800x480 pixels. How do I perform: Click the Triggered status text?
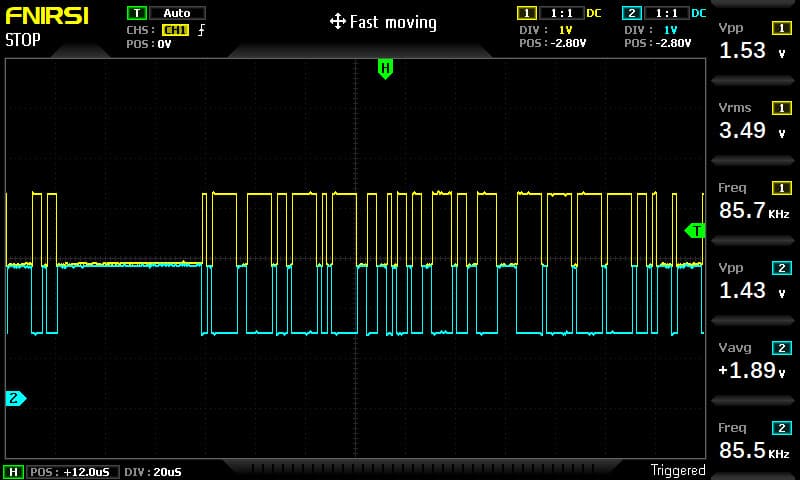[677, 470]
